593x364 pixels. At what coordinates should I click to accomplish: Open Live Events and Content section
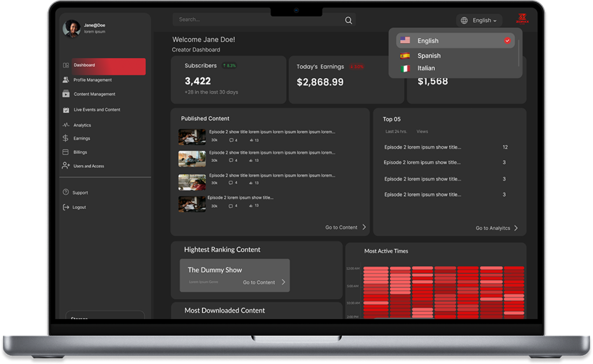(x=97, y=109)
